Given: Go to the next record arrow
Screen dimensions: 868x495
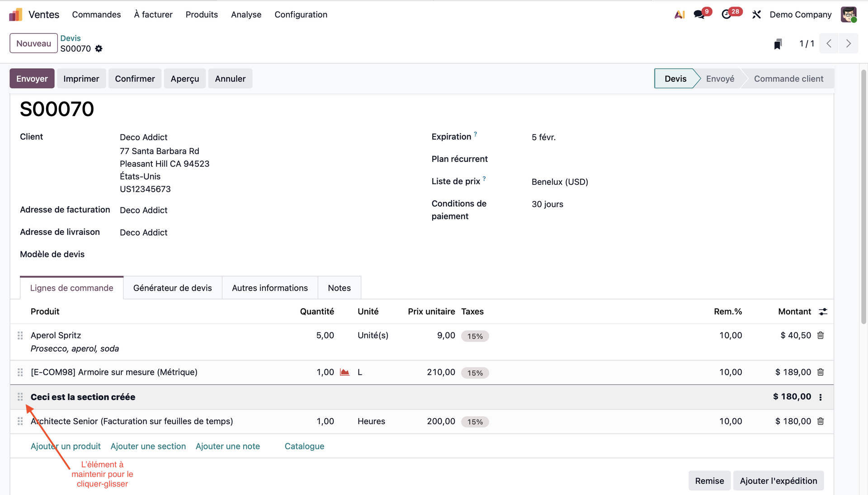Looking at the screenshot, I should [x=848, y=44].
